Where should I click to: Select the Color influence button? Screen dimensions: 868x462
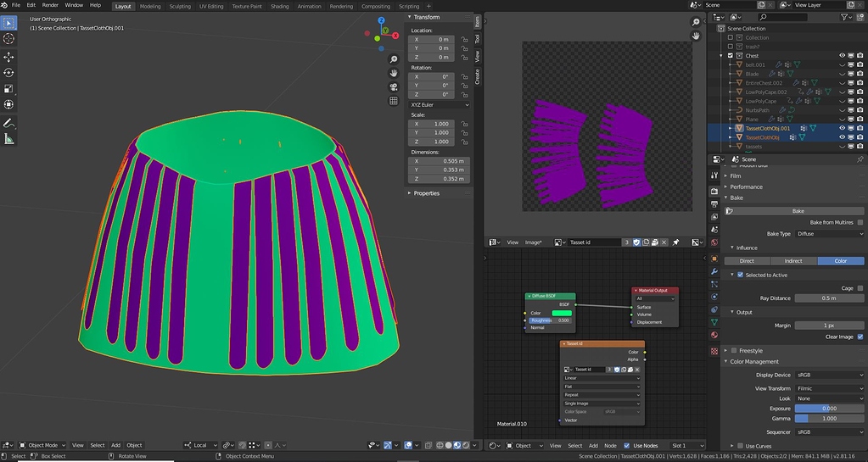coord(840,260)
